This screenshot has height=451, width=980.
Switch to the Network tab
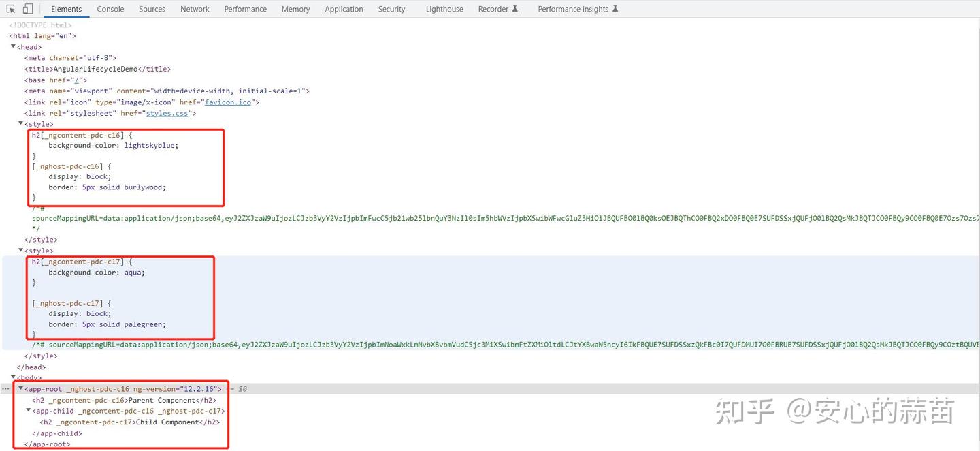click(194, 9)
